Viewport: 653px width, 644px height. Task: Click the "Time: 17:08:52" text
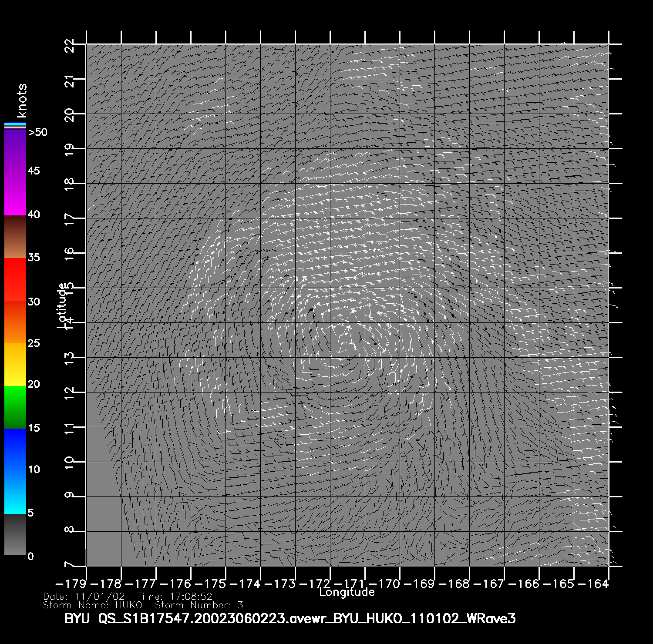coord(175,597)
